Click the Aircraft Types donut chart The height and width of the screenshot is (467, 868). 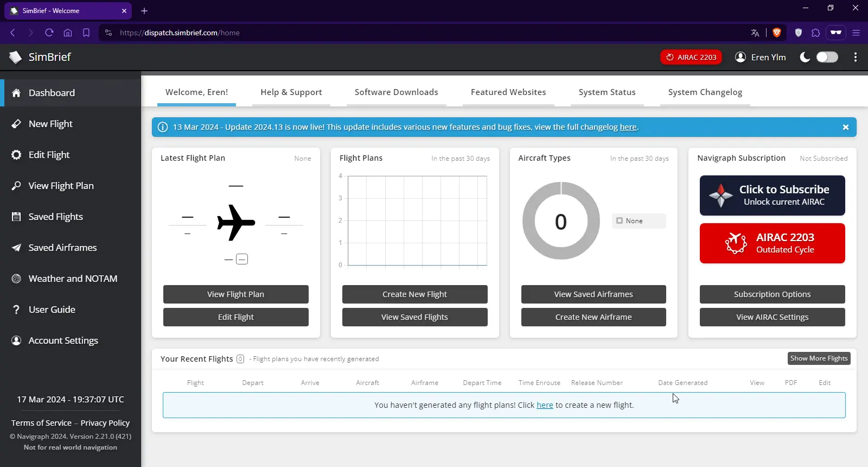(x=561, y=221)
